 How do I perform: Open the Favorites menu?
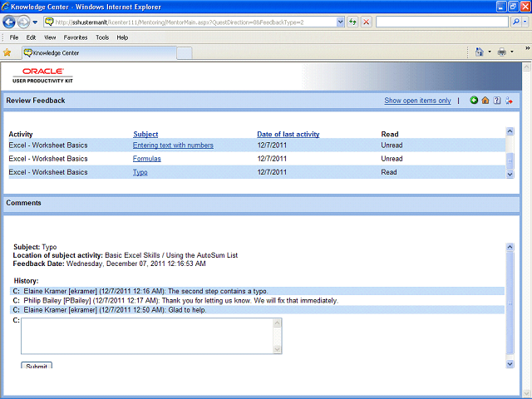coord(76,37)
